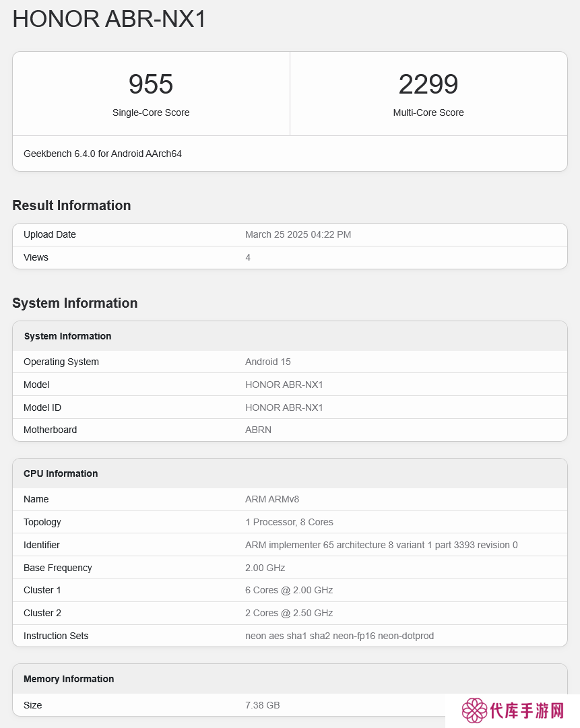
Task: Click the HONOR ABR-NX1 page title
Action: [109, 19]
